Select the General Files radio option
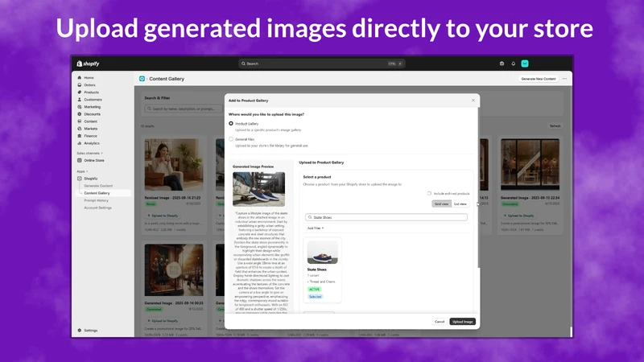 click(x=231, y=139)
